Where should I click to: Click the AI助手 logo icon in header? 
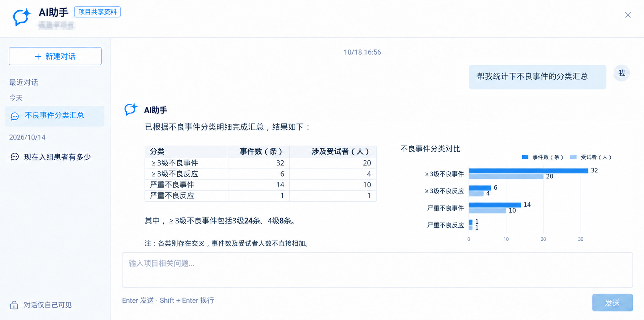click(x=22, y=17)
